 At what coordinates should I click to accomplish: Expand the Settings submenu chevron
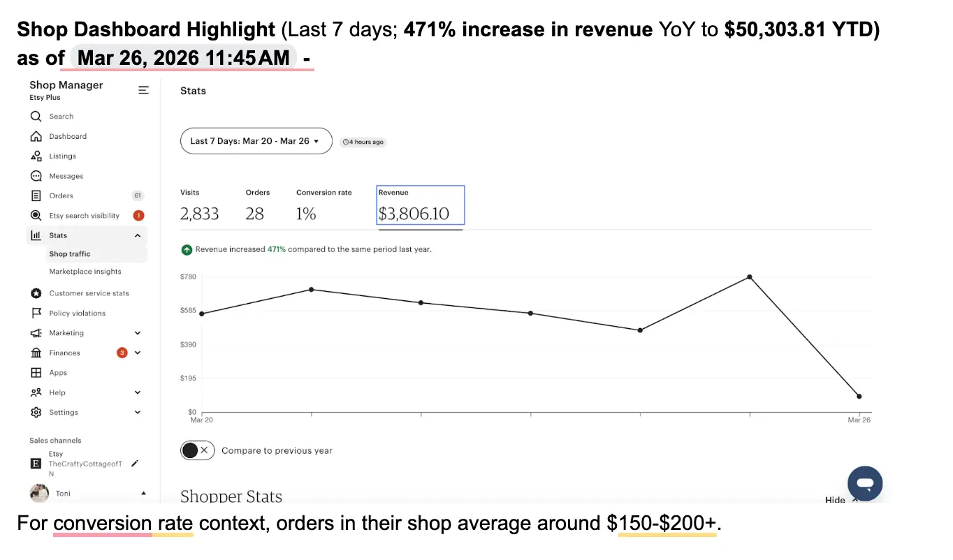pos(138,412)
